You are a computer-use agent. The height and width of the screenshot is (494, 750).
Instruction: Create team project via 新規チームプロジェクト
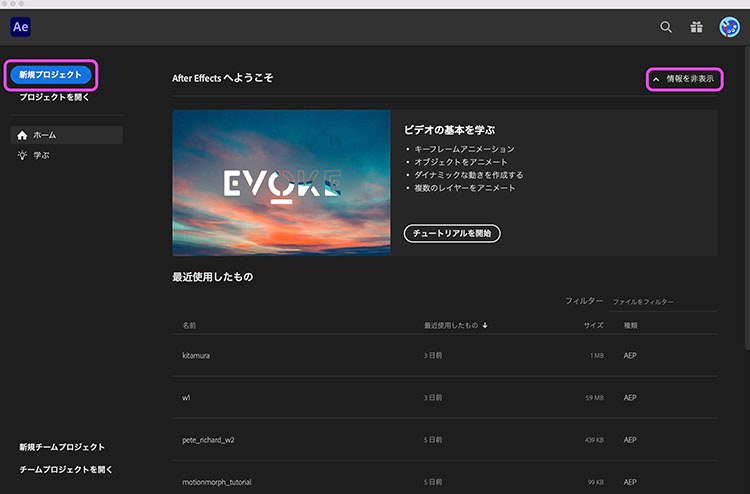[62, 447]
